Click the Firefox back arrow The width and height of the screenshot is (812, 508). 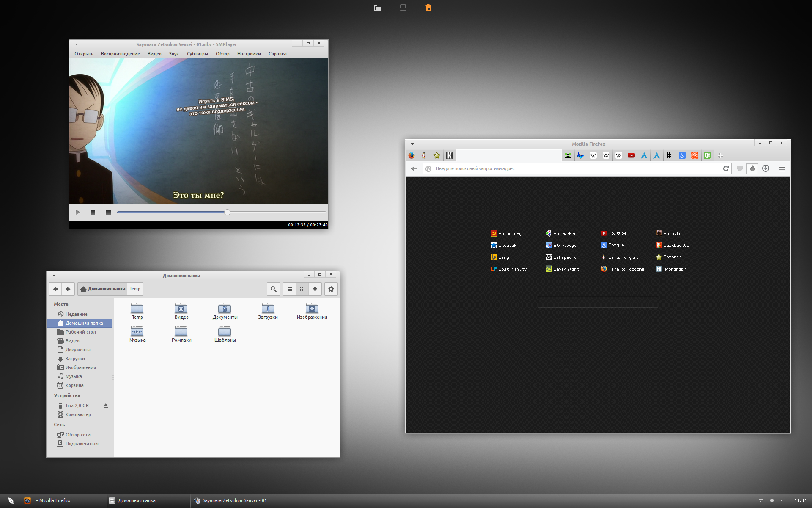(x=414, y=168)
